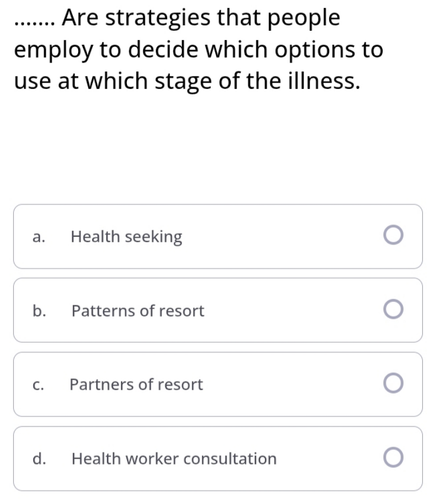
Task: Click the word "consultation" in option d
Action: [230, 459]
